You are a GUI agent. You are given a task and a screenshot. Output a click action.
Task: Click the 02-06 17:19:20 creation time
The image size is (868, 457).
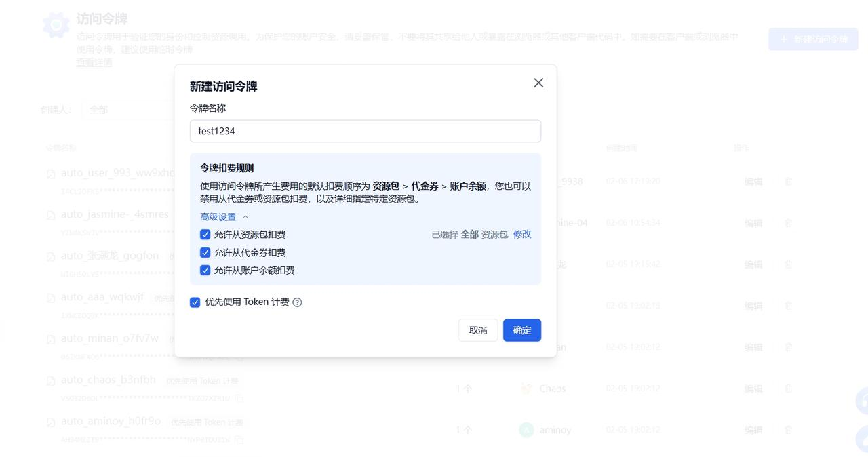tap(633, 182)
